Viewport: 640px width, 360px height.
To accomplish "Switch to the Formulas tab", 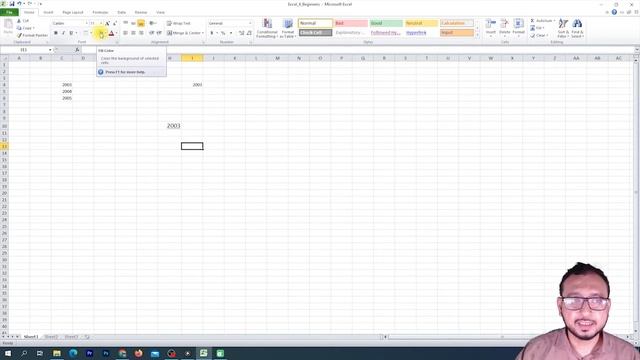I will point(100,12).
